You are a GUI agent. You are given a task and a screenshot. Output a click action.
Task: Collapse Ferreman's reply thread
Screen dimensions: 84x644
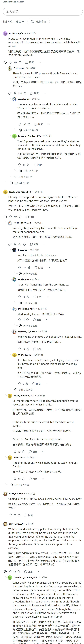10,93
